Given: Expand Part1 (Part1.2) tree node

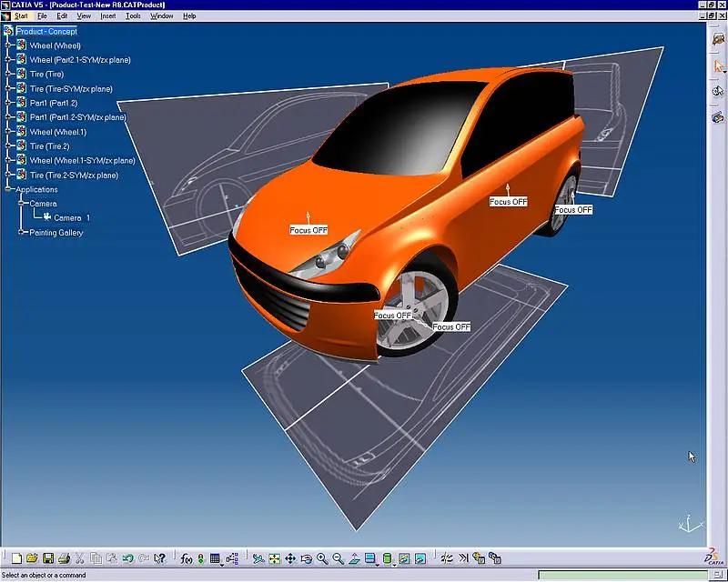Looking at the screenshot, I should pyautogui.click(x=7, y=103).
